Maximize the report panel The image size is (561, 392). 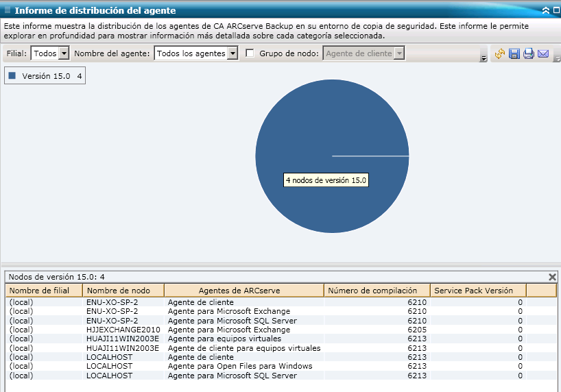pyautogui.click(x=556, y=10)
